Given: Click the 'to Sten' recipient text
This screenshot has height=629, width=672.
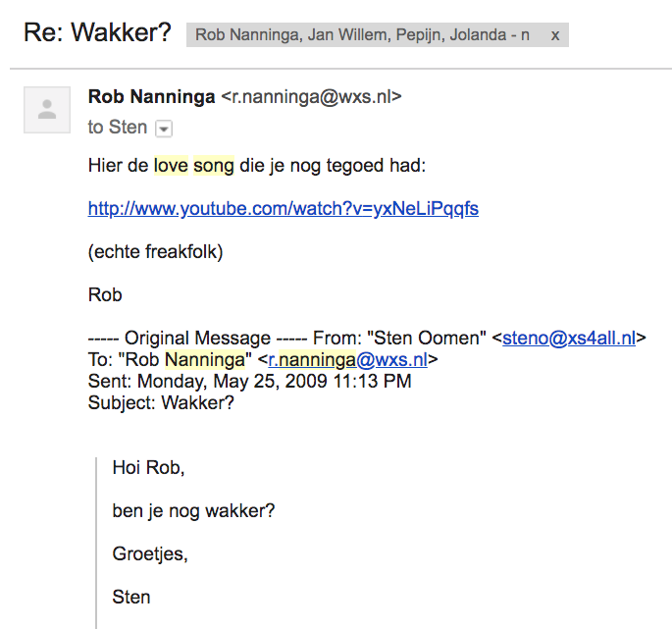Looking at the screenshot, I should pos(117,128).
